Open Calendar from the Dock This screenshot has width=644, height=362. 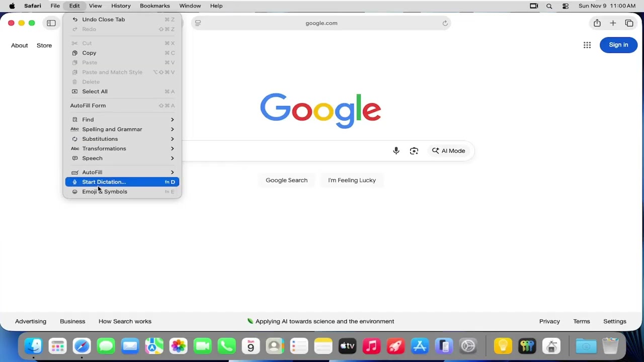point(251,346)
